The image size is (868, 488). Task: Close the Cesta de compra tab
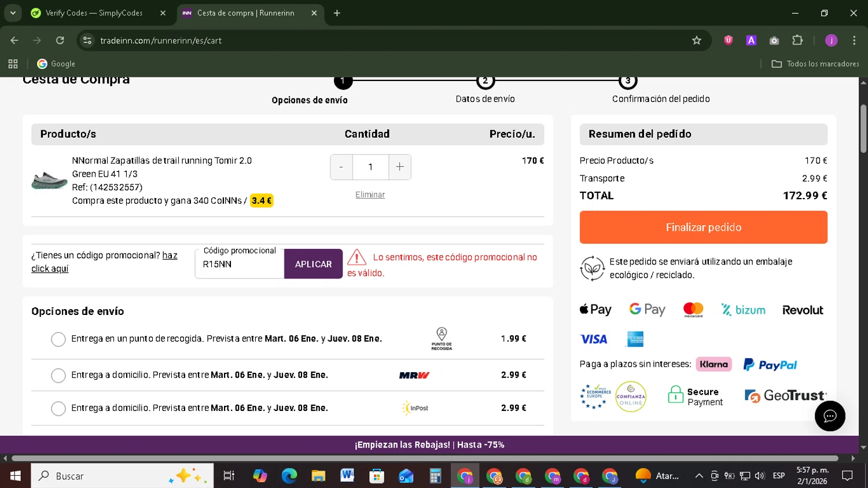pos(314,13)
